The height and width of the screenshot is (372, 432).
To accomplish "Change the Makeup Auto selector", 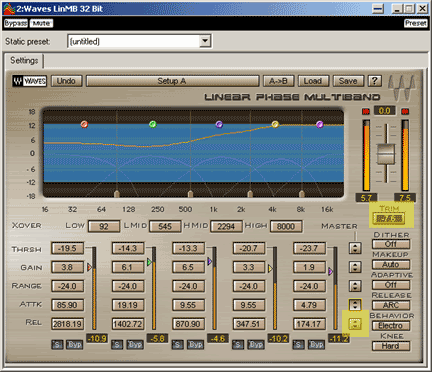I will (x=391, y=265).
